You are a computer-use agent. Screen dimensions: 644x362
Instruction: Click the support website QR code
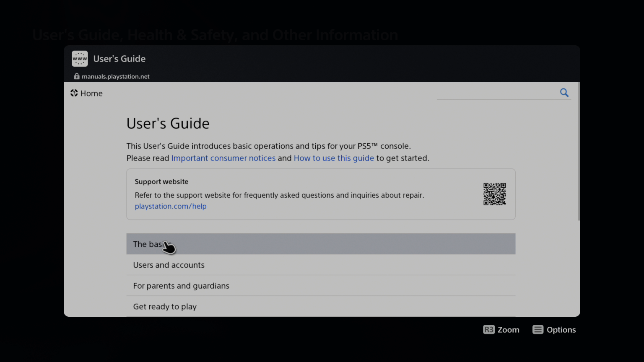coord(494,194)
